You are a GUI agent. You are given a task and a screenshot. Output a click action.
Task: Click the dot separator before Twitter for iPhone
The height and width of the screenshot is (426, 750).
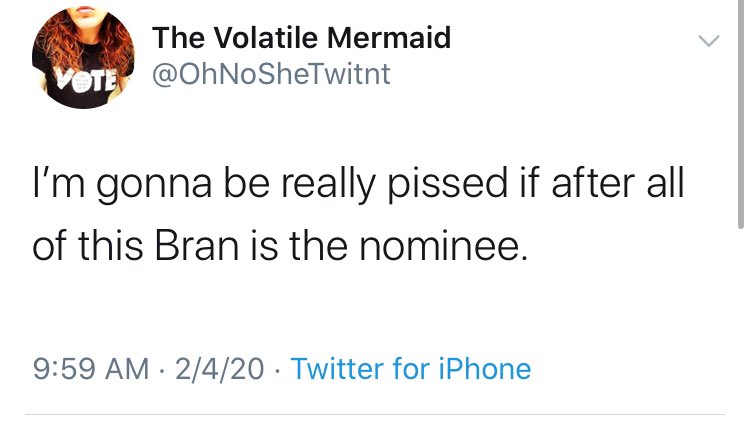277,371
